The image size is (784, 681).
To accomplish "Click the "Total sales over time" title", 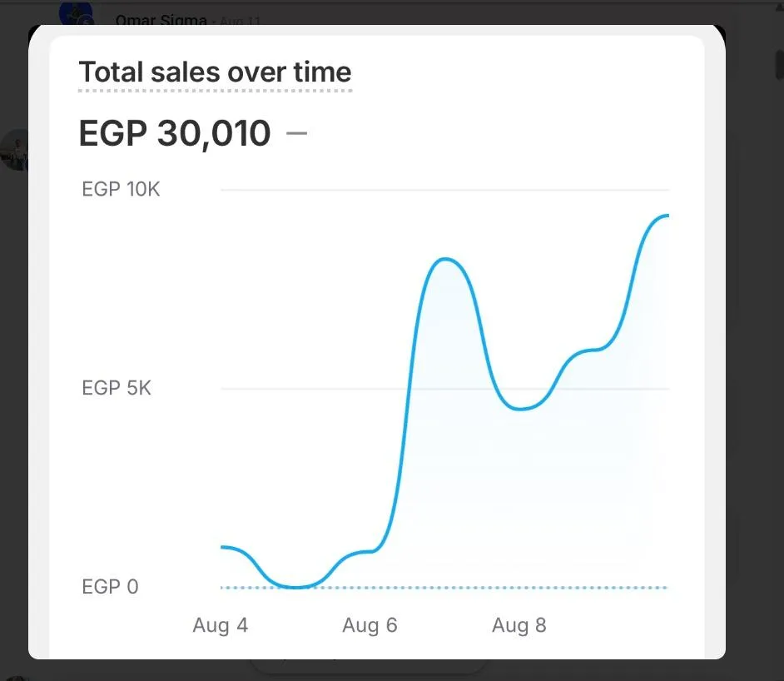I will tap(215, 72).
